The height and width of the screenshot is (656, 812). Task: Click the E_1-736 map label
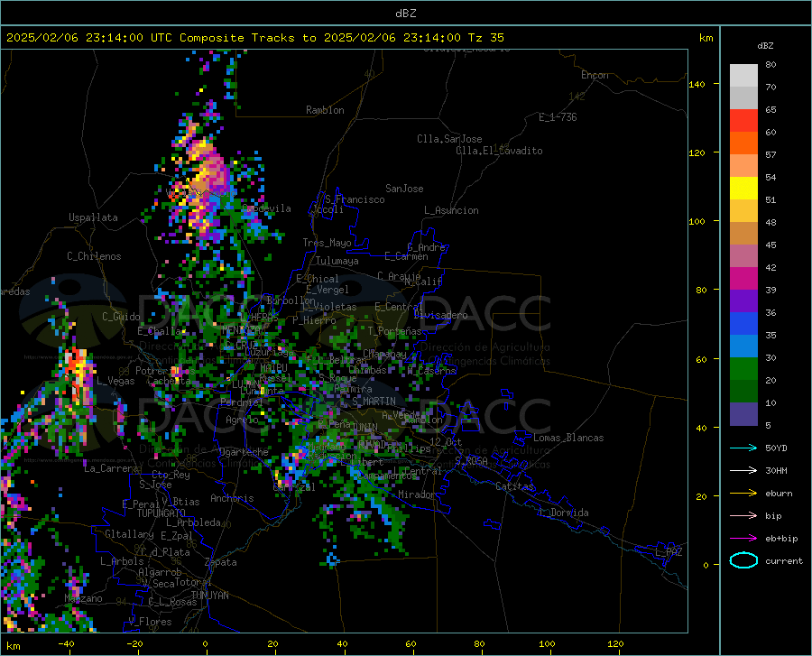click(558, 117)
